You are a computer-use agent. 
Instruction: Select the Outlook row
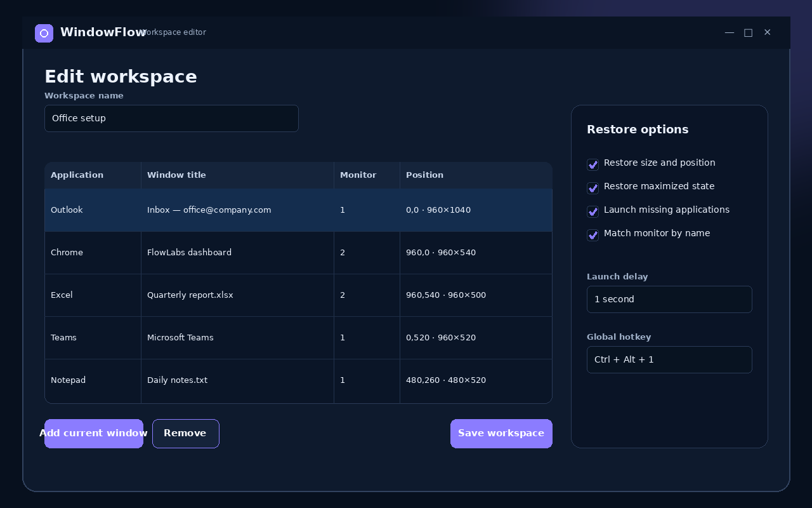298,210
